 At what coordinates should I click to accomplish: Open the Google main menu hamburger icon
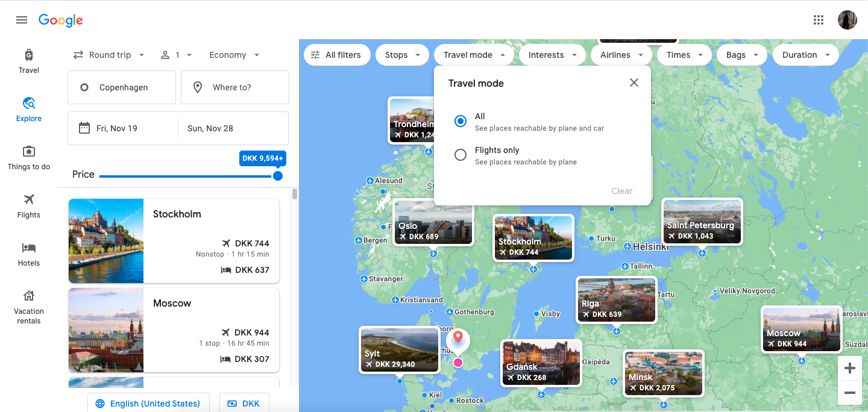click(x=22, y=20)
